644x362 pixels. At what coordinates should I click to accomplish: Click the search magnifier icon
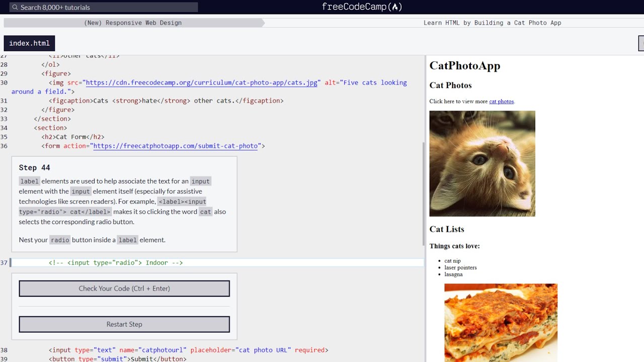point(15,8)
